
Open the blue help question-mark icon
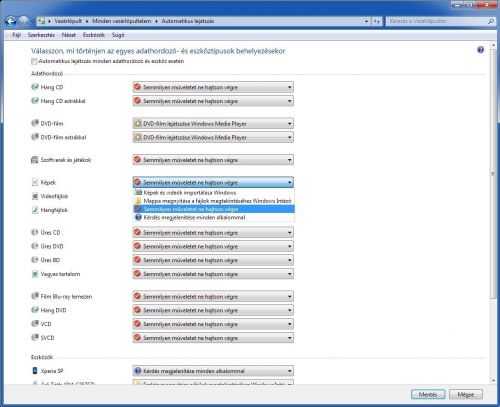[x=480, y=50]
